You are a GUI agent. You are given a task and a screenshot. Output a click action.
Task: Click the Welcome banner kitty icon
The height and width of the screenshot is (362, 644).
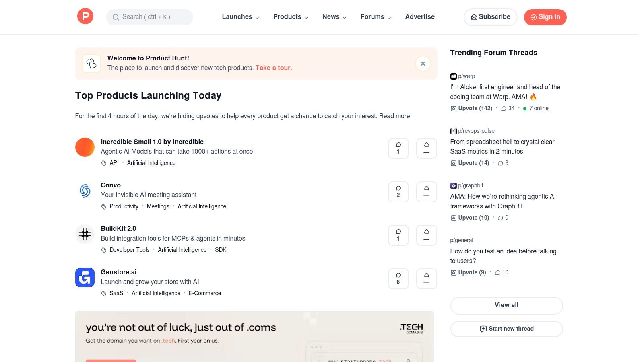click(91, 64)
